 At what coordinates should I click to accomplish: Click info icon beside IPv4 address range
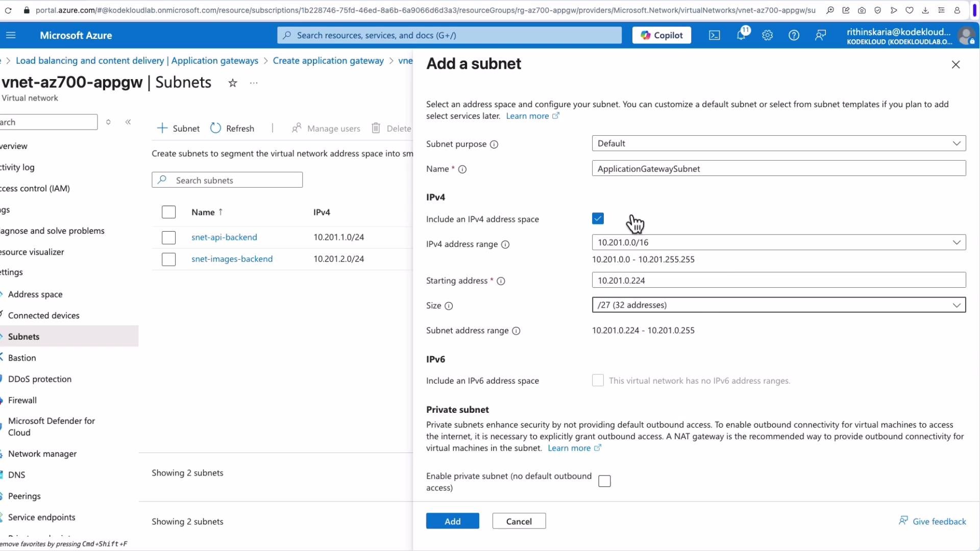pyautogui.click(x=505, y=244)
